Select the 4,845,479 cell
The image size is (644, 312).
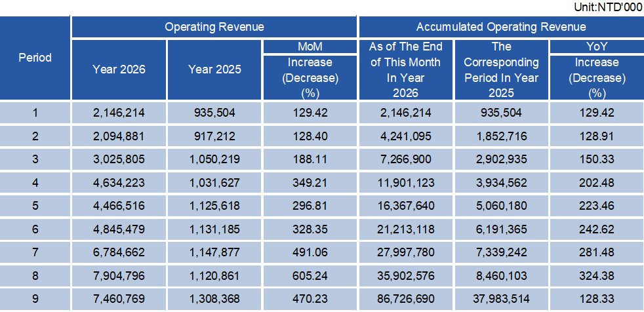pos(119,229)
